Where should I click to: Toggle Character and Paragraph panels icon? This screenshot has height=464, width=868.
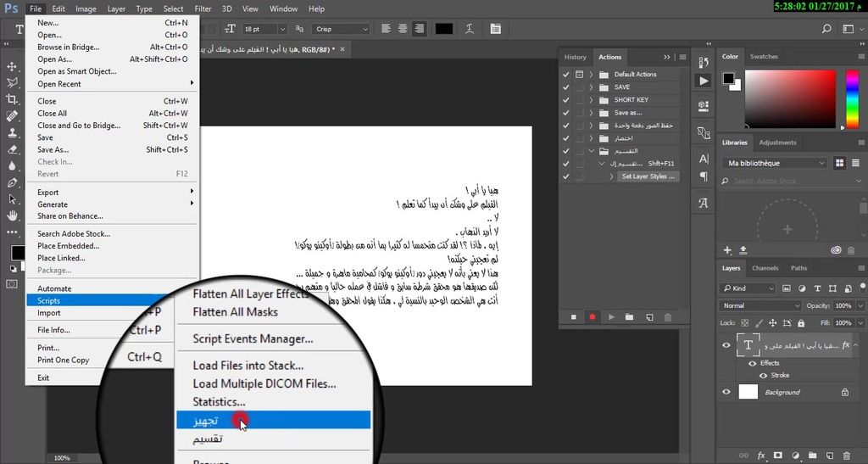click(x=495, y=29)
